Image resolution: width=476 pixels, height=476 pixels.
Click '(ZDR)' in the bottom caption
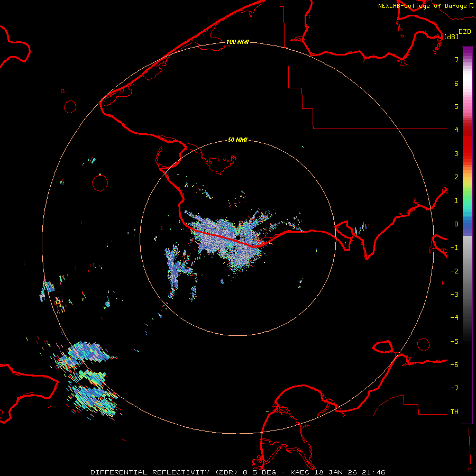tap(226, 472)
